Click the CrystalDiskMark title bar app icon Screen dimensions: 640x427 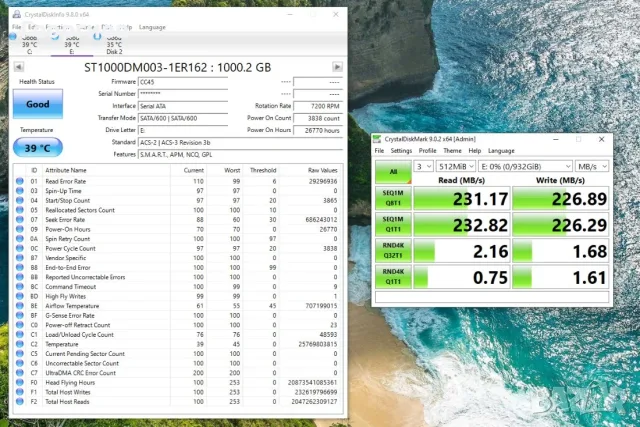pos(378,139)
